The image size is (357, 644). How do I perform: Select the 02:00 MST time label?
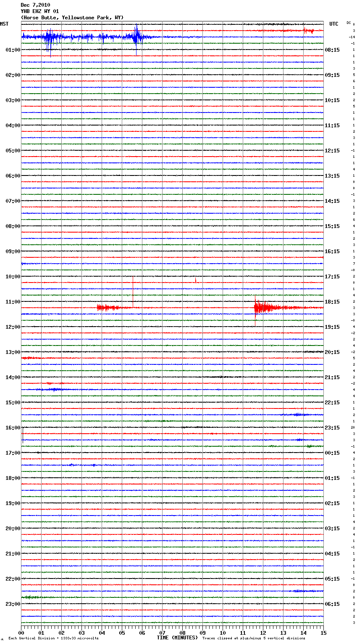[13, 75]
